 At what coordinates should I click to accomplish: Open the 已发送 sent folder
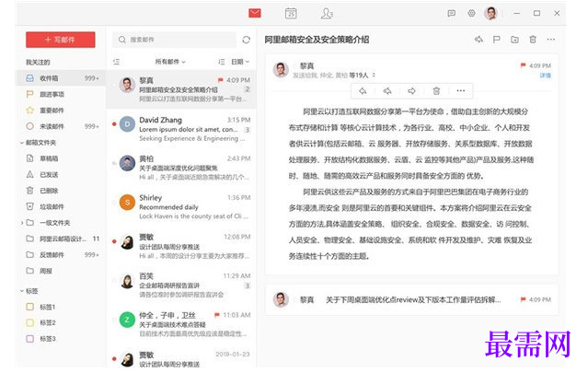(x=61, y=174)
